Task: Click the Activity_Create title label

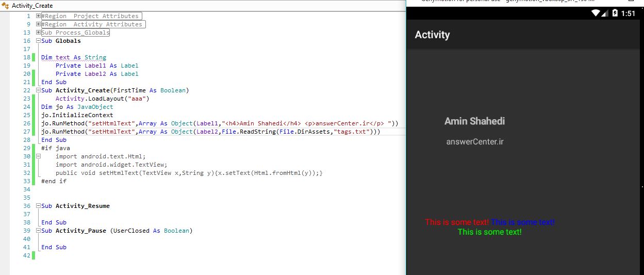Action: (x=32, y=6)
